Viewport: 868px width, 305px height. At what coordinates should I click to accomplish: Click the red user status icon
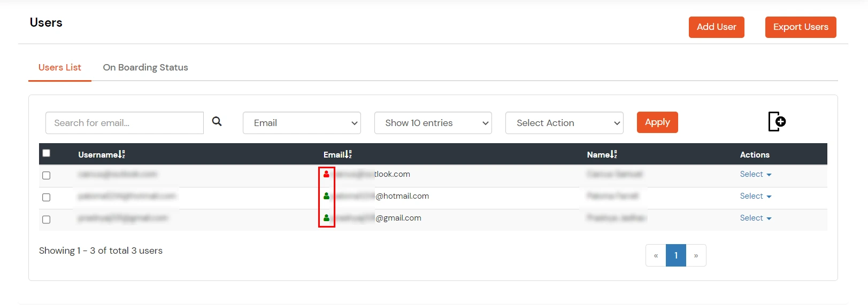(x=326, y=174)
